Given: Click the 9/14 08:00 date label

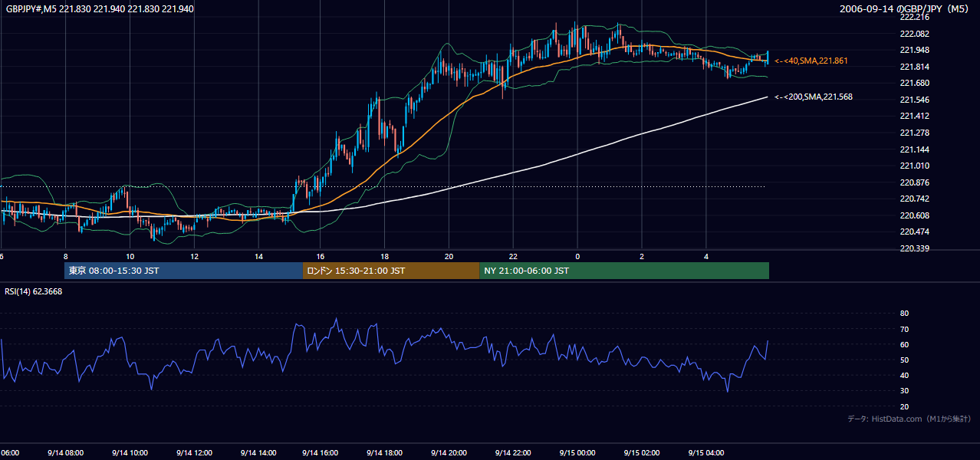Looking at the screenshot, I should click(x=65, y=452).
